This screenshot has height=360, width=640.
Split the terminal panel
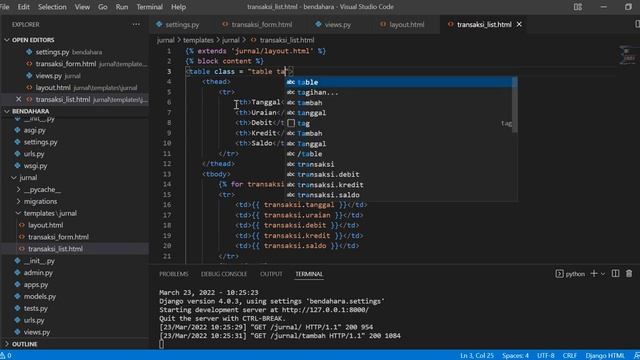point(616,273)
